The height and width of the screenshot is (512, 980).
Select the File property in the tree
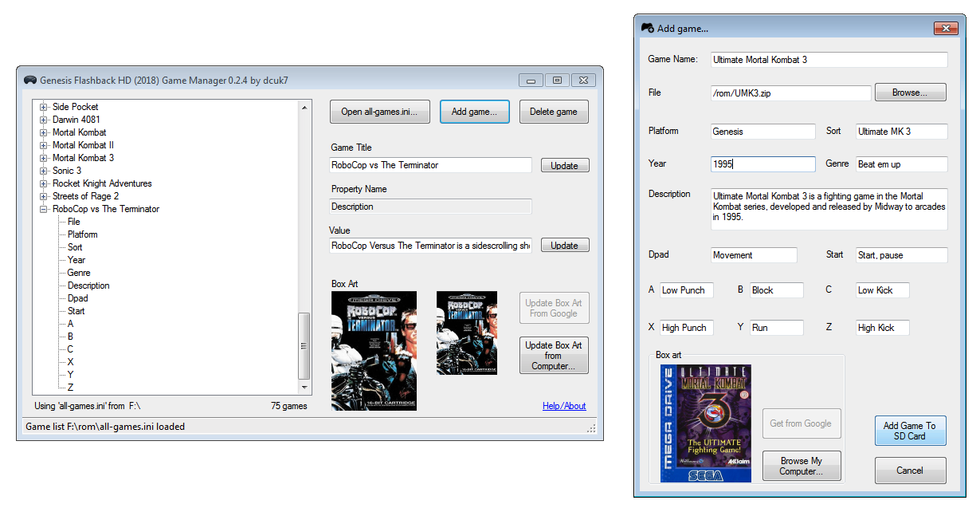[x=74, y=222]
